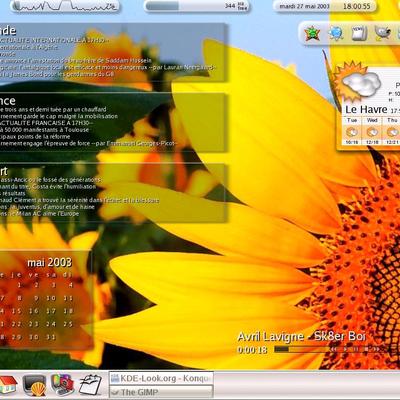Viewport: 400px width, 400px height.
Task: Click the date 'mardi 27 mai 2003'
Action: [304, 6]
